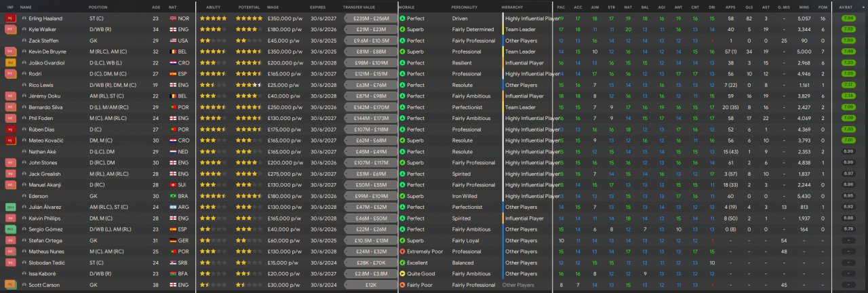
Task: Open Nathan Aké's player profile
Action: click(42, 151)
